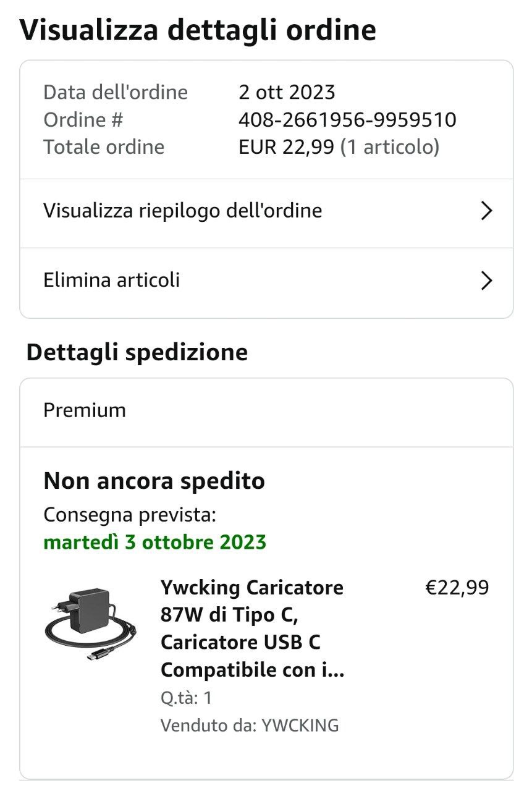Image resolution: width=532 pixels, height=791 pixels.
Task: Expand chevron beside Visualizza riepilogo dell'ordine
Action: click(487, 211)
